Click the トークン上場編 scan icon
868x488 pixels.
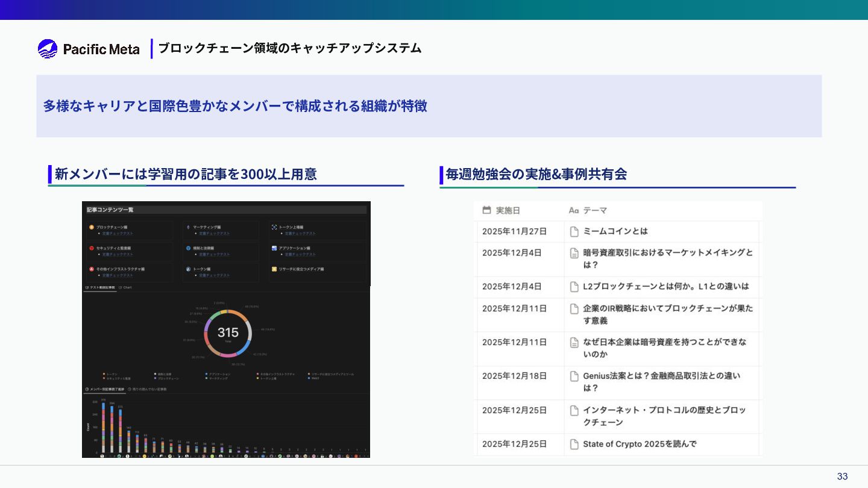pos(274,227)
